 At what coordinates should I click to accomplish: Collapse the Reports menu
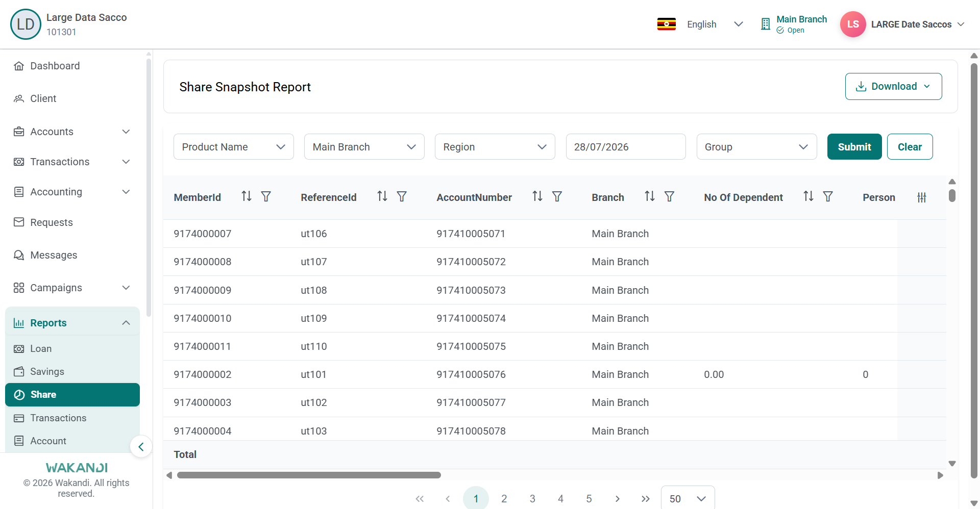click(72, 323)
